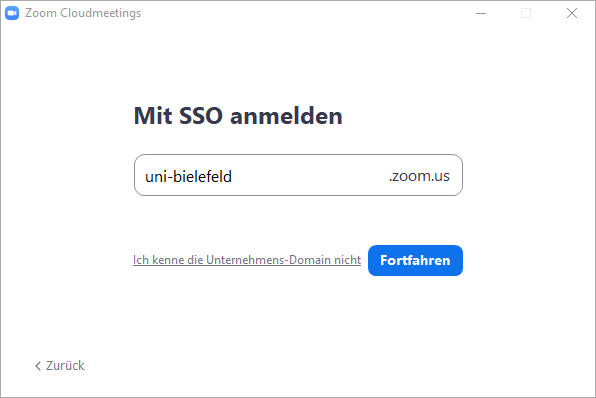Click the 'Mit SSO anmelden' heading
The height and width of the screenshot is (398, 596).
(x=238, y=116)
